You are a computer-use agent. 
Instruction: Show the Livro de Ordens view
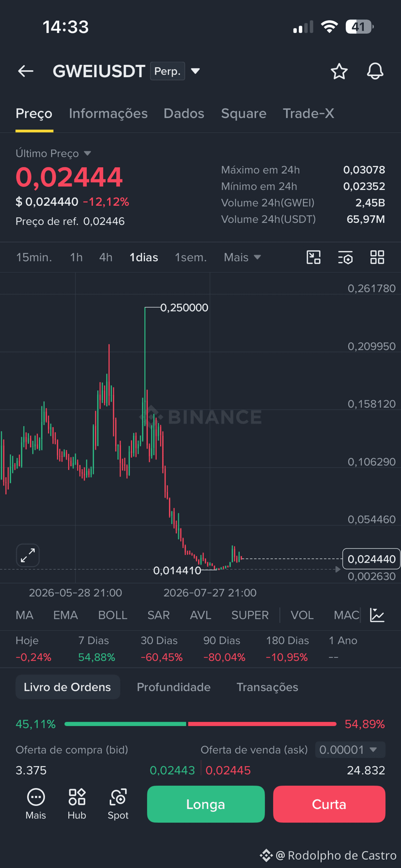tap(67, 687)
